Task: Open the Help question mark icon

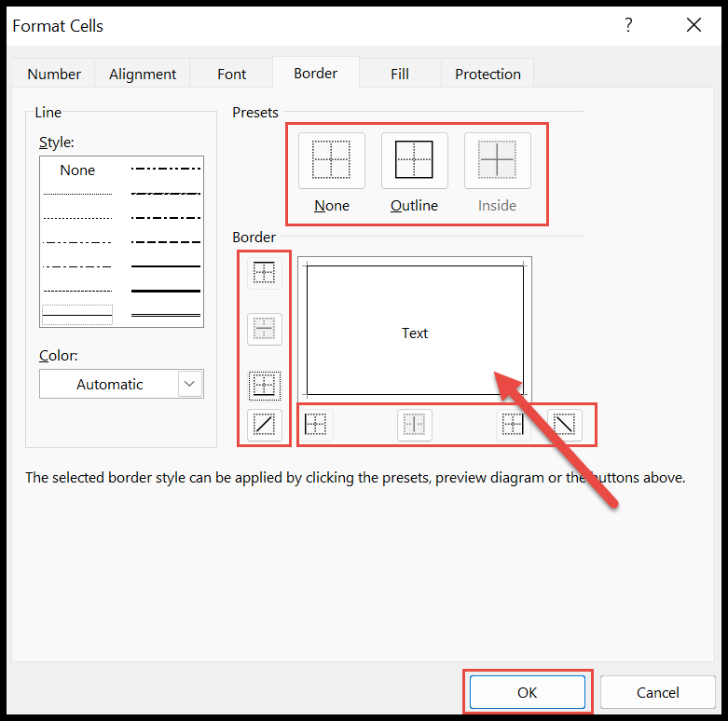Action: pyautogui.click(x=629, y=25)
